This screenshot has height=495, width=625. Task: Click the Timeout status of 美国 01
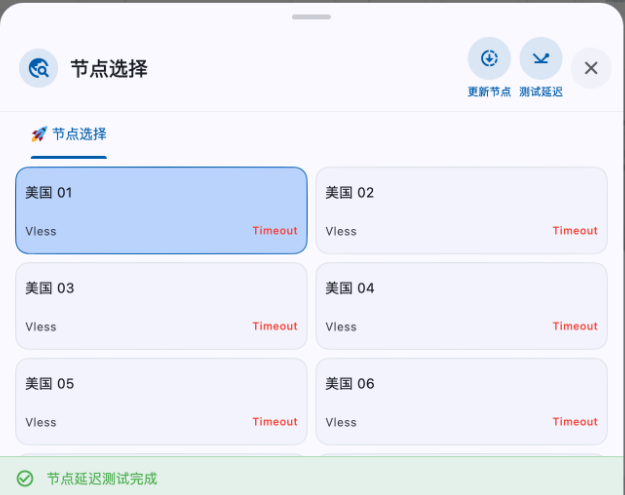[x=275, y=231]
